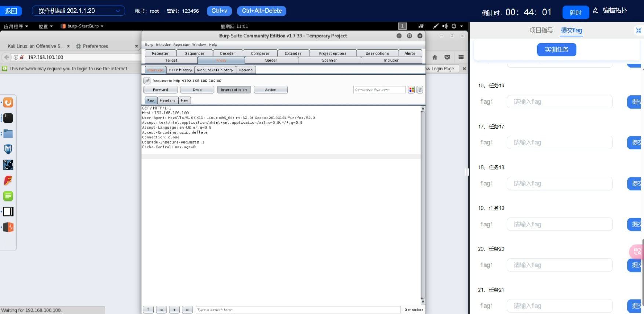This screenshot has width=644, height=314.
Task: Open the black-and-white square dock icon
Action: point(8,211)
